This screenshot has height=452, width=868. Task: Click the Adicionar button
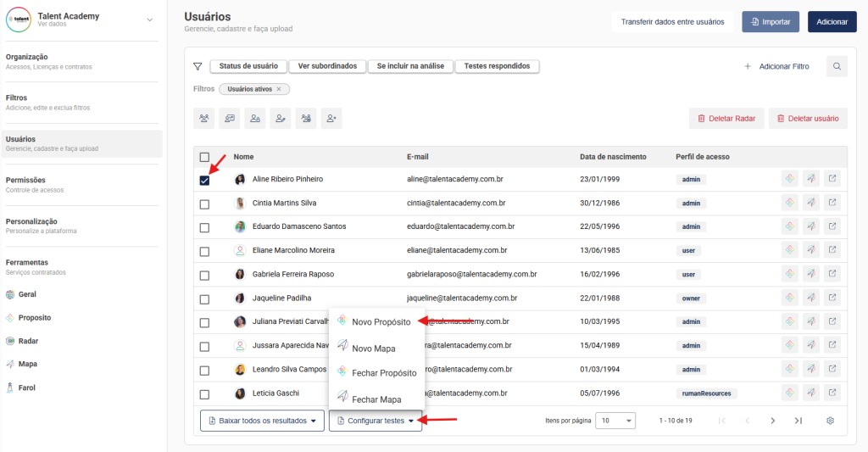832,22
